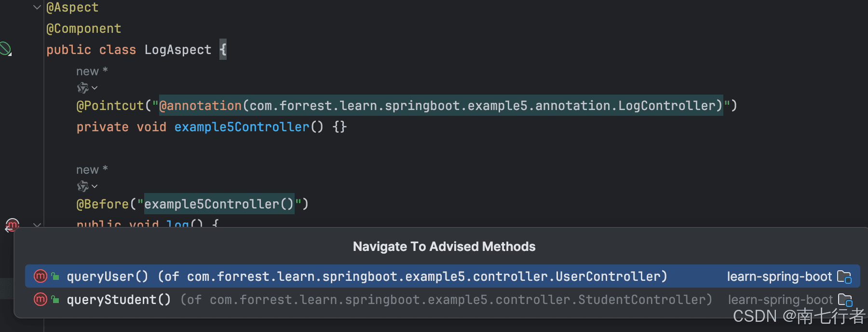Click the 'new *' hint above @Before

tap(92, 170)
